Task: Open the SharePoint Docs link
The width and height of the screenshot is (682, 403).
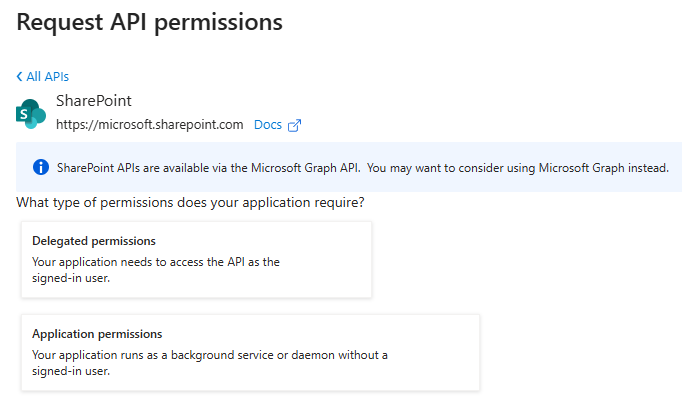Action: 267,125
